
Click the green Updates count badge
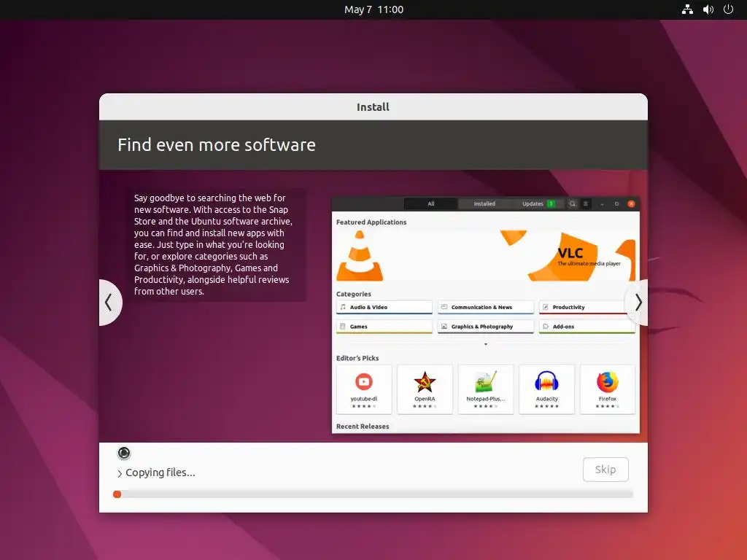click(551, 204)
